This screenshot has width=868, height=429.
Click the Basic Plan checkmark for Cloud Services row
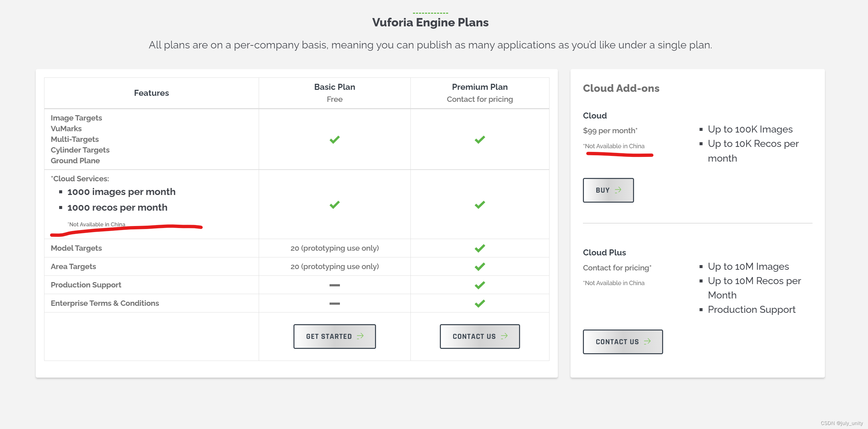335,205
